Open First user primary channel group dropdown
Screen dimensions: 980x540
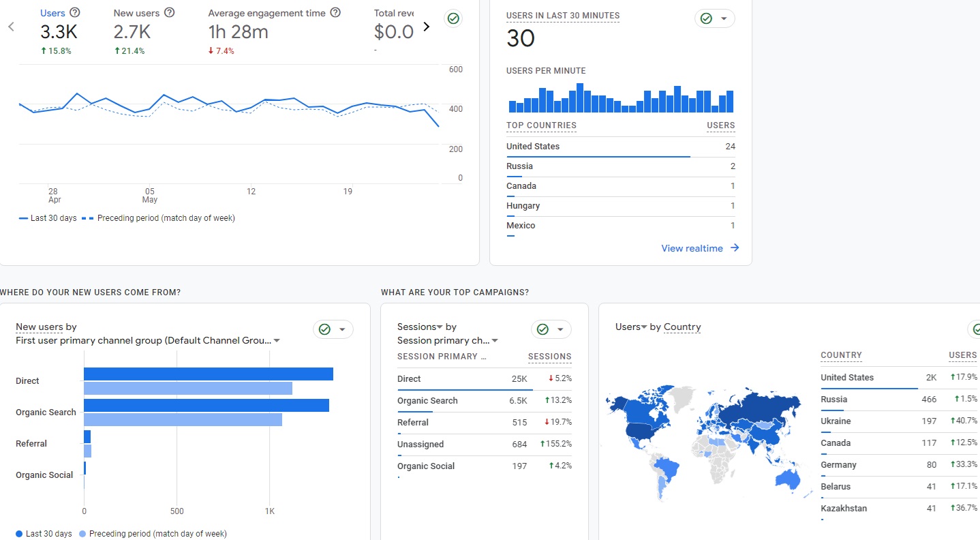[x=148, y=340]
